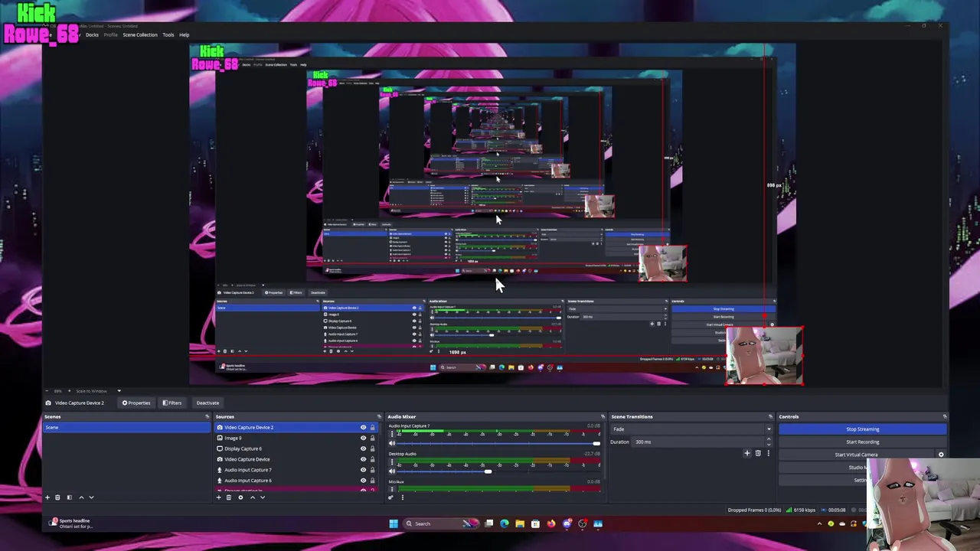Hide Audio Input Capture 6 source eye
This screenshot has height=551, width=980.
click(x=363, y=481)
